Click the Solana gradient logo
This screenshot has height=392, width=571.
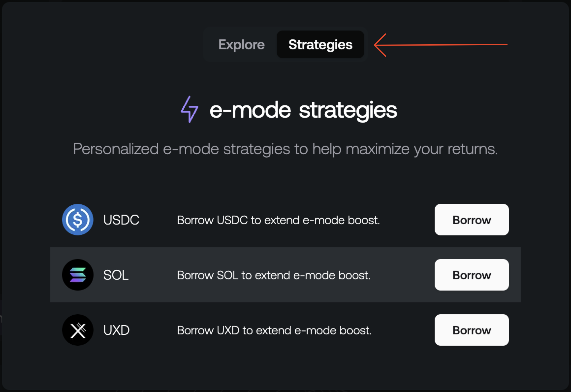tap(78, 275)
